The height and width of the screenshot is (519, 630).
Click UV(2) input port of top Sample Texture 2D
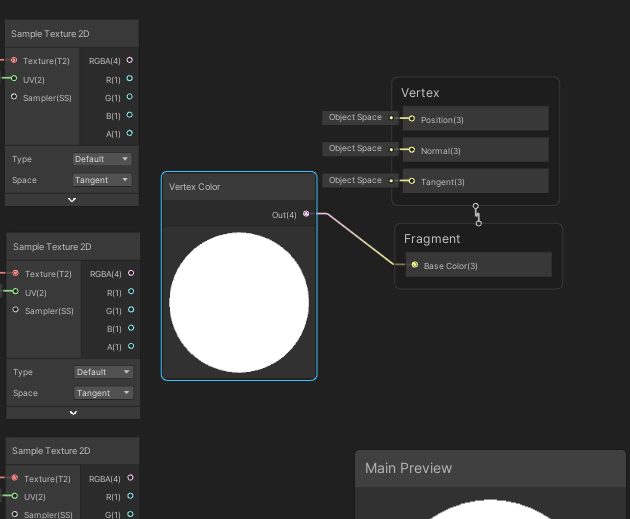click(14, 78)
